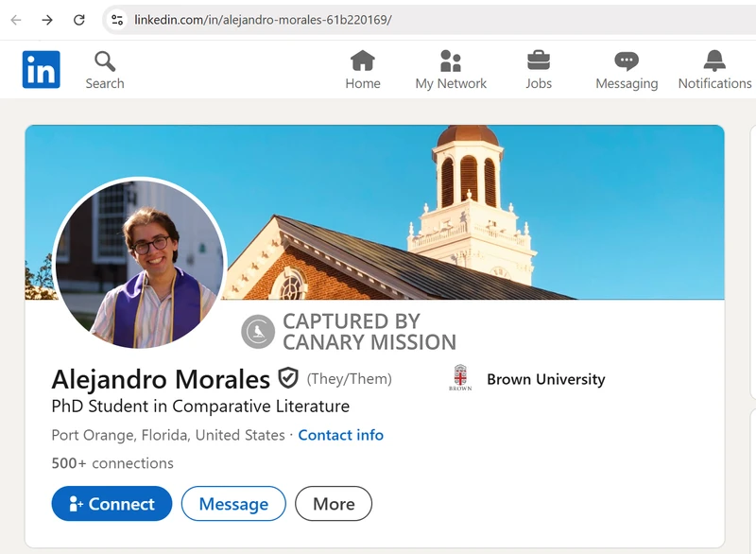Open My Network people icon
Screen dimensions: 756x554
451,61
